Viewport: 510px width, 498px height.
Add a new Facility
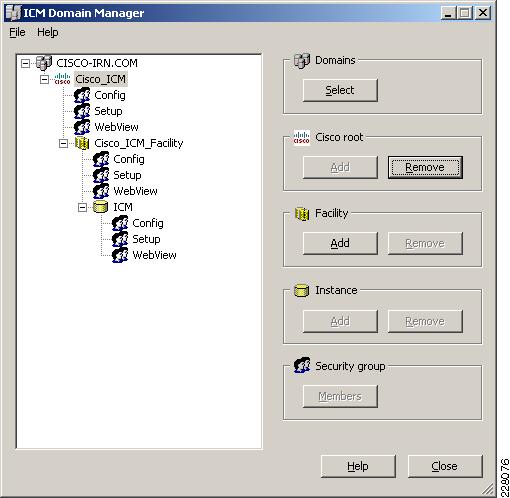point(340,243)
